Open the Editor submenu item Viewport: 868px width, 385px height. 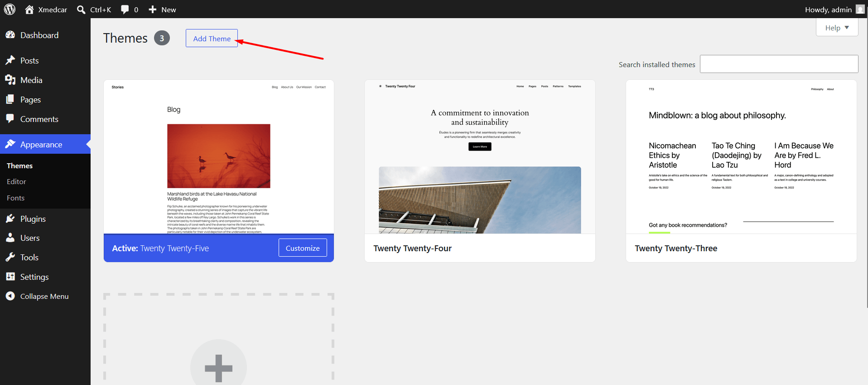click(x=16, y=181)
